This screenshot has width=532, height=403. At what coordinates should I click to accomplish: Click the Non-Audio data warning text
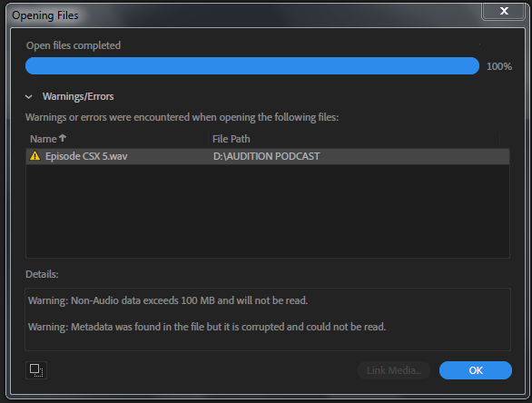pos(168,300)
